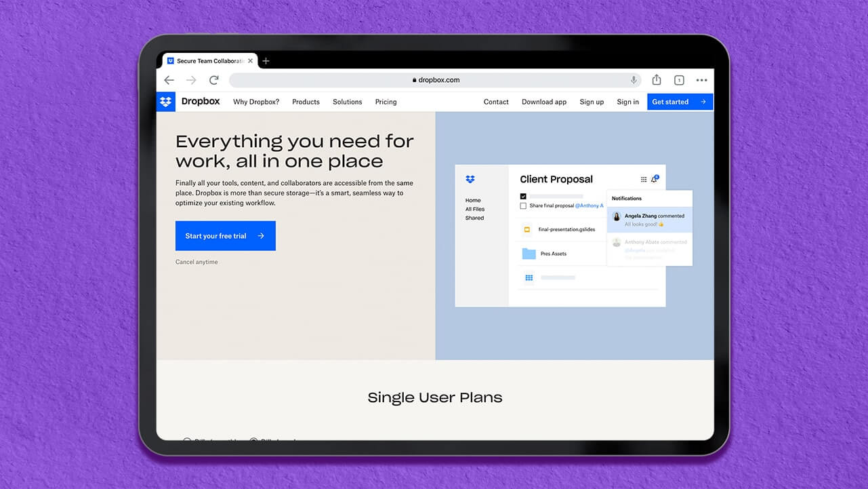Click the Get started button
Image resolution: width=868 pixels, height=489 pixels.
point(680,102)
